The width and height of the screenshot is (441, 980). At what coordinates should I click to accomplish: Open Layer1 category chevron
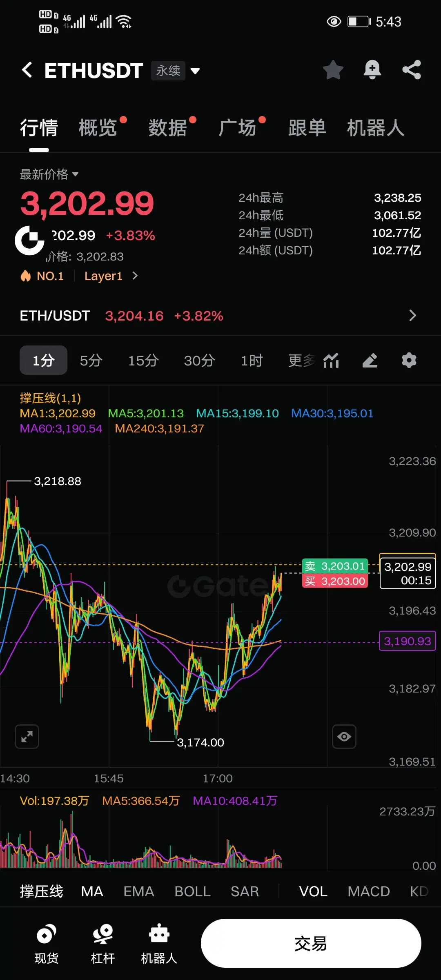point(135,276)
